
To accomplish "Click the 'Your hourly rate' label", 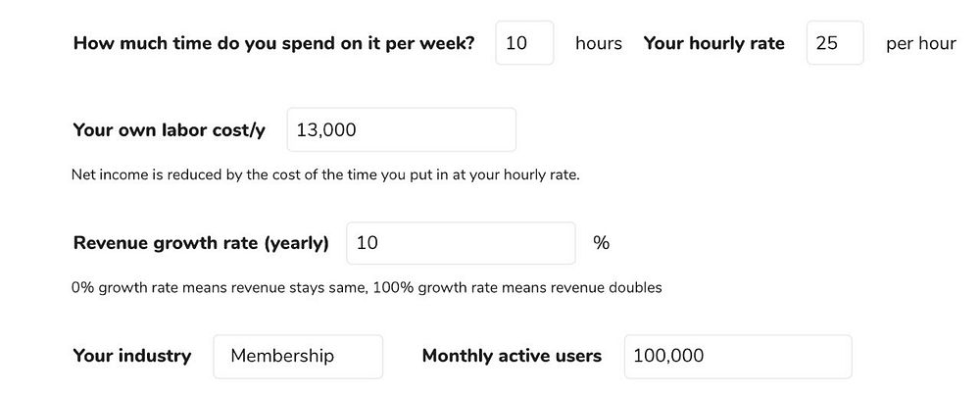I will pos(713,44).
